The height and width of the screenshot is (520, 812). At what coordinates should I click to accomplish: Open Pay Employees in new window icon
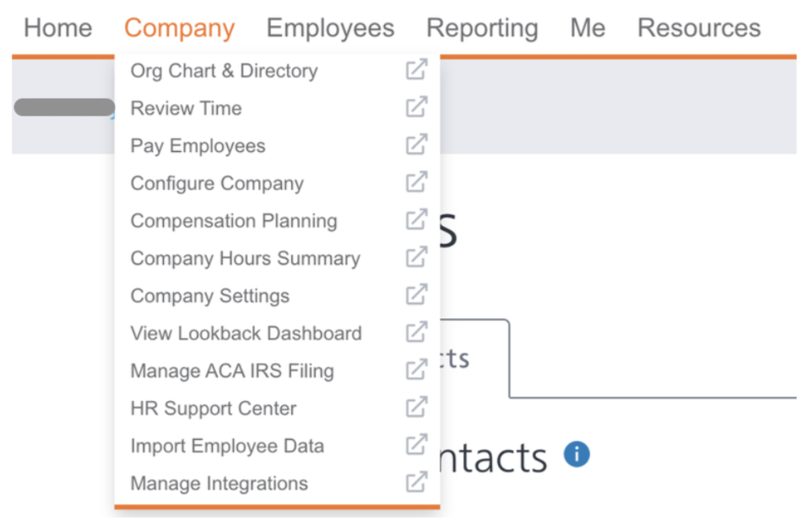point(416,144)
